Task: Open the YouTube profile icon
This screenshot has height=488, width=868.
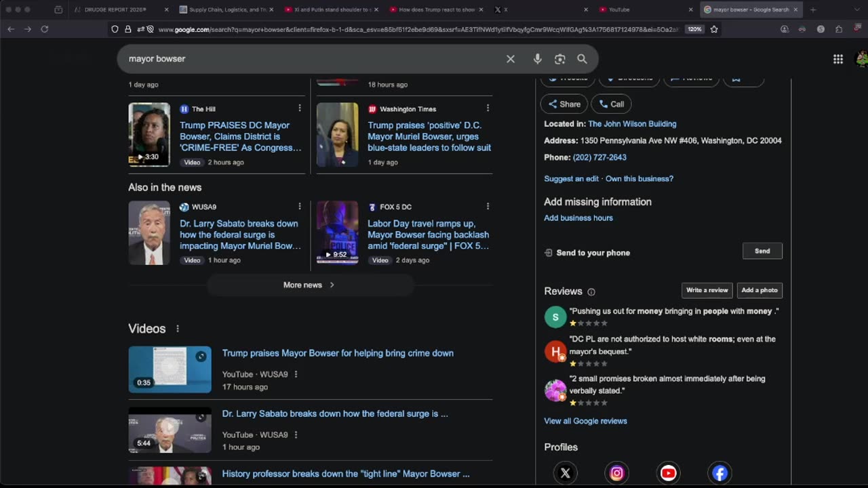Action: (x=668, y=473)
